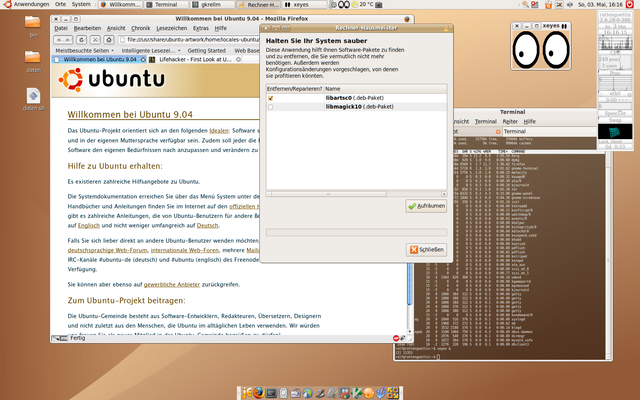Open the Hilfe menu in Terminal window
This screenshot has width=640, height=400.
529,122
